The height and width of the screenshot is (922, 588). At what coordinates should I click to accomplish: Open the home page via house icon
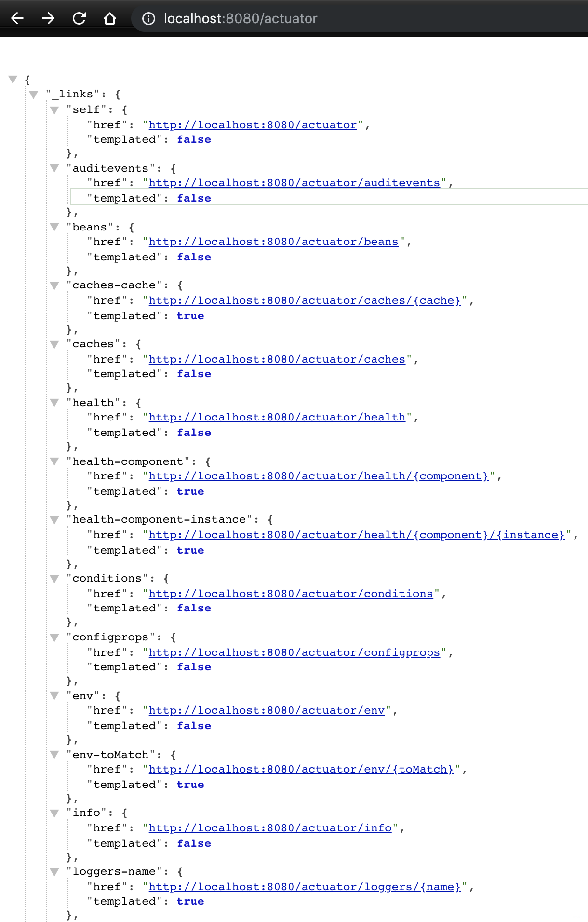click(110, 18)
